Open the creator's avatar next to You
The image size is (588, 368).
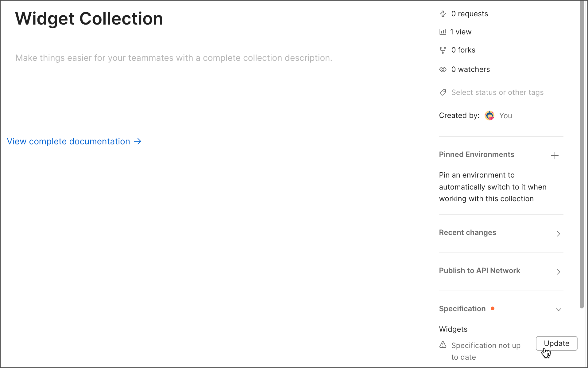pyautogui.click(x=489, y=115)
